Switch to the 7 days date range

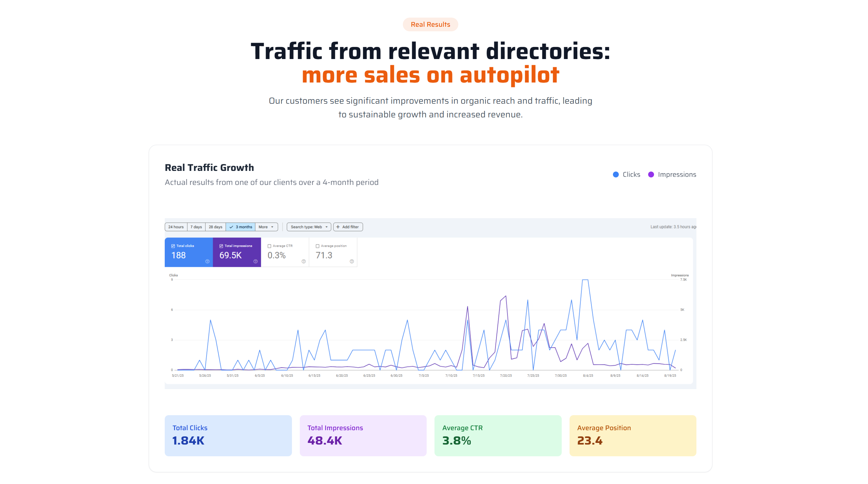point(196,227)
